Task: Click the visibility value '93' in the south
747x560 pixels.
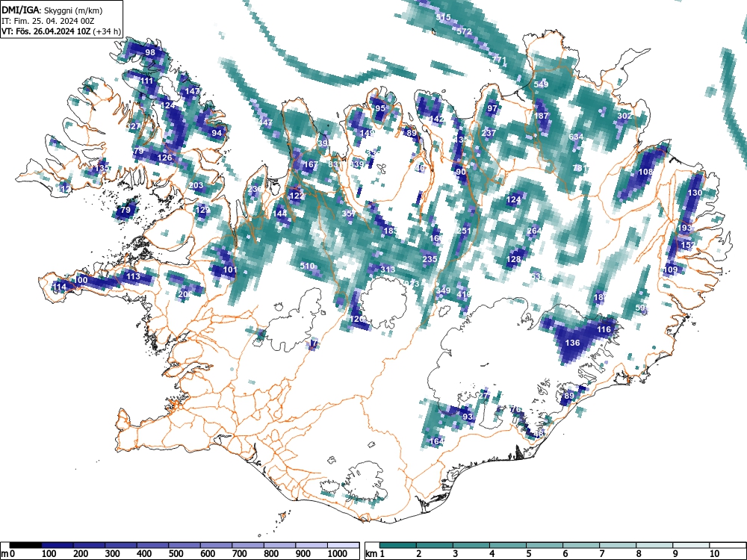Action: pyautogui.click(x=468, y=417)
